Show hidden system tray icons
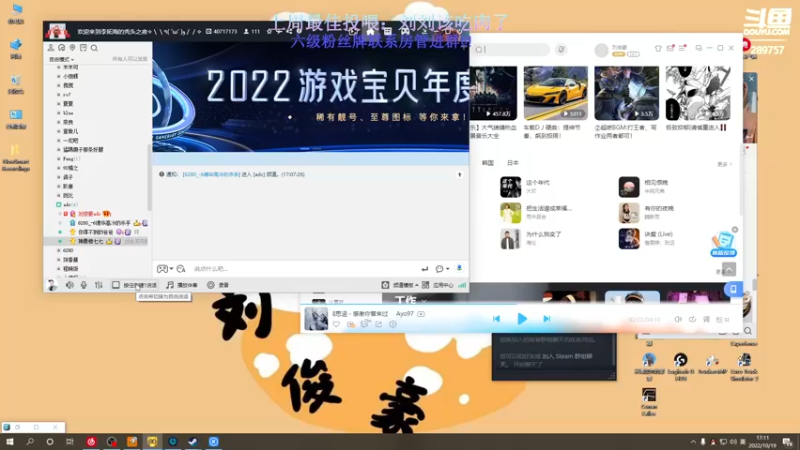The image size is (800, 450). [x=692, y=442]
